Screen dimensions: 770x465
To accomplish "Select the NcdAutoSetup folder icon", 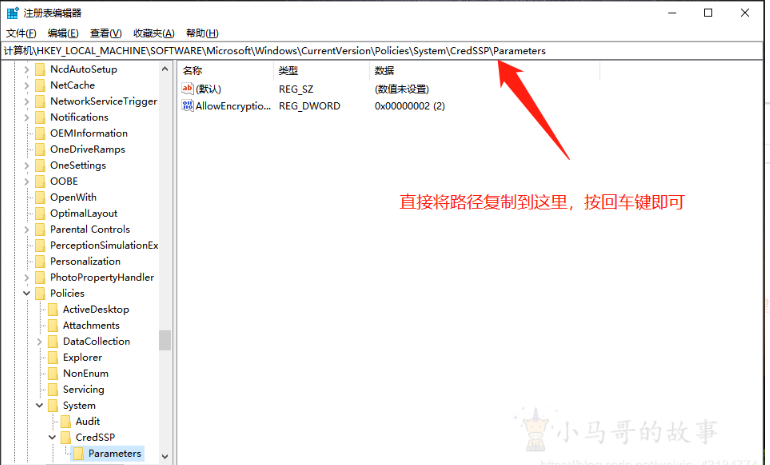I will point(40,70).
